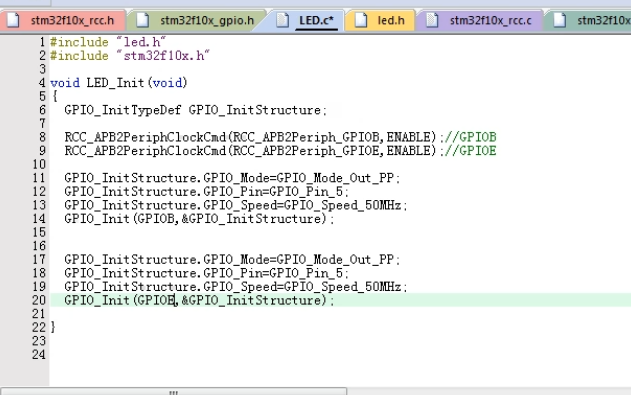Click the //GPIOE comment
This screenshot has width=631, height=395.
(470, 151)
